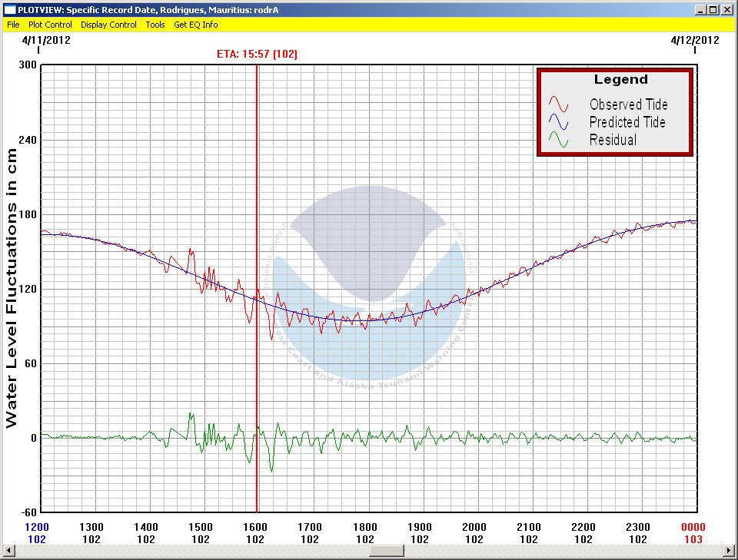This screenshot has width=738, height=560.
Task: Click the Legend title text
Action: pos(621,79)
